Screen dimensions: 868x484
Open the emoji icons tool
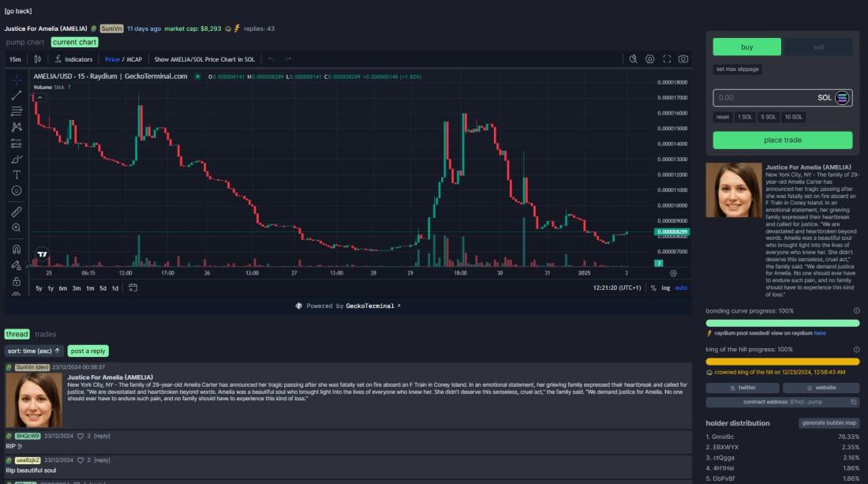(17, 190)
